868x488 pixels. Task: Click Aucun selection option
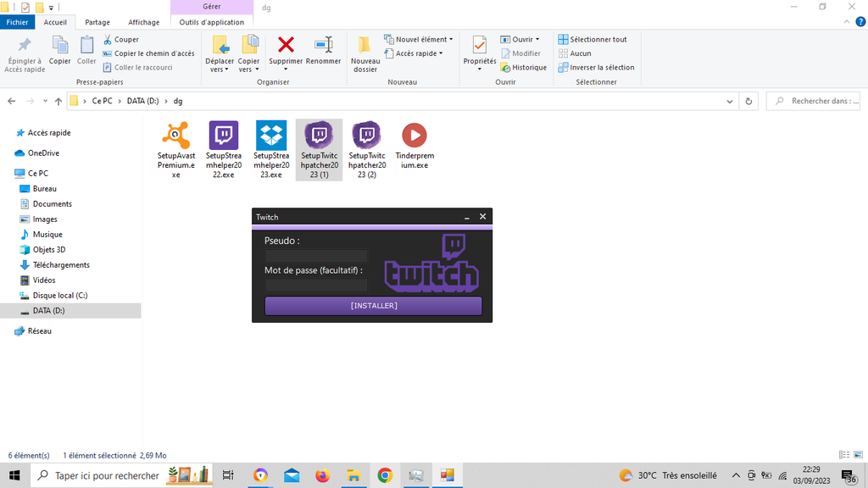[x=575, y=53]
